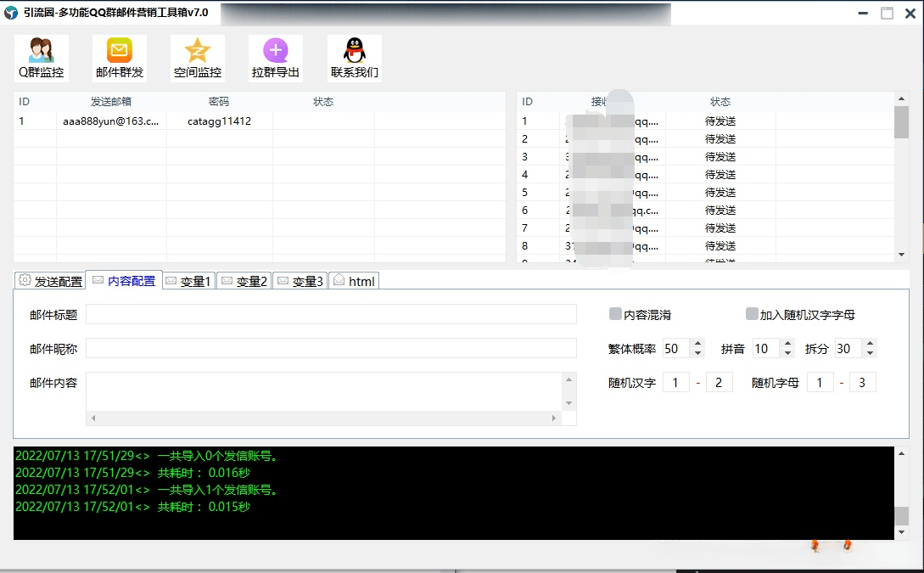924x573 pixels.
Task: Increase 繁体概率 using its up arrow
Action: tap(697, 343)
